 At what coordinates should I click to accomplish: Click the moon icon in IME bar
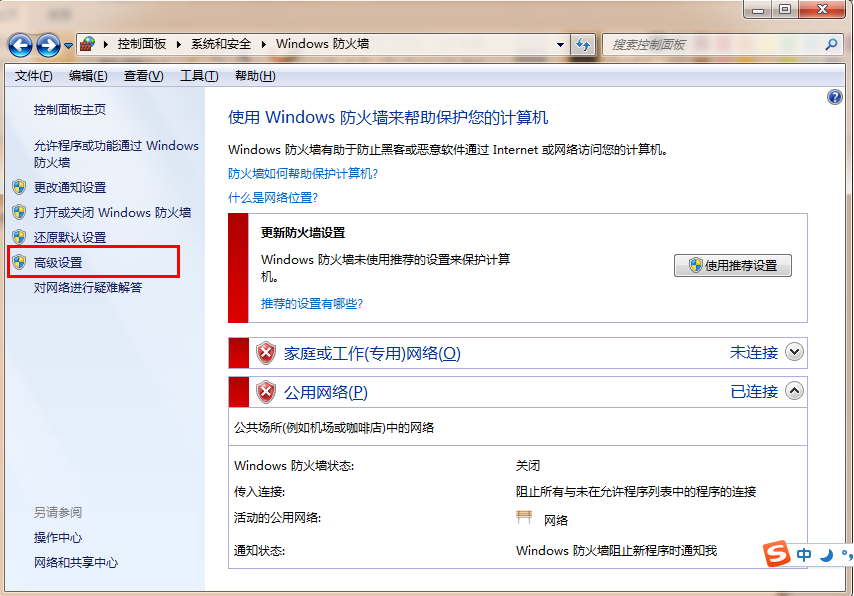(x=826, y=555)
